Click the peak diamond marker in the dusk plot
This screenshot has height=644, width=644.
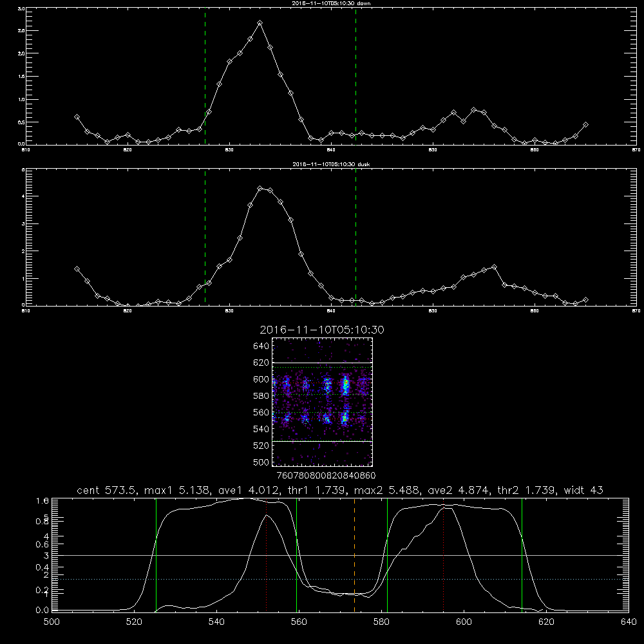[260, 189]
